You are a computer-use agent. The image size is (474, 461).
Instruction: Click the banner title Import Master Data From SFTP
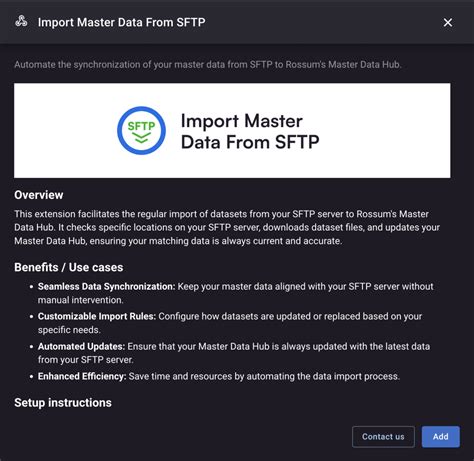tap(250, 131)
